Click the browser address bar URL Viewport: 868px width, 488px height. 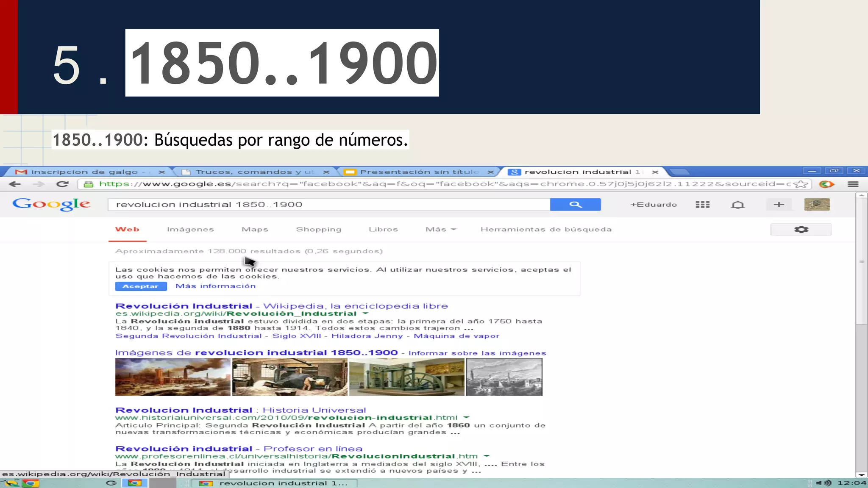[x=445, y=184]
